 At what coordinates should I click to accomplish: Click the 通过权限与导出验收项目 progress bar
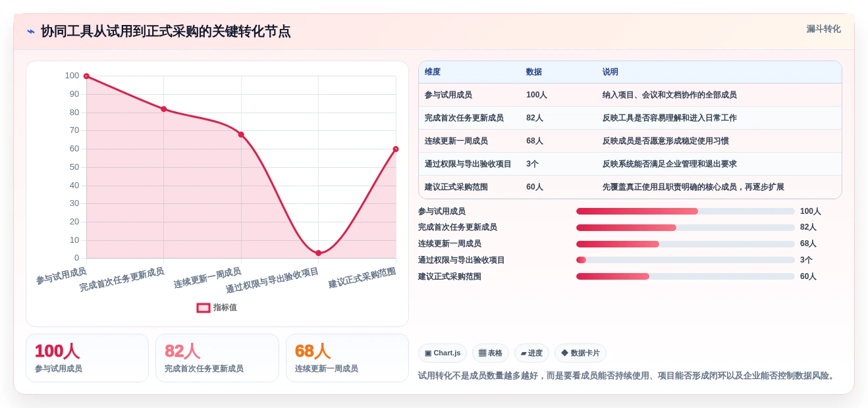pos(686,260)
